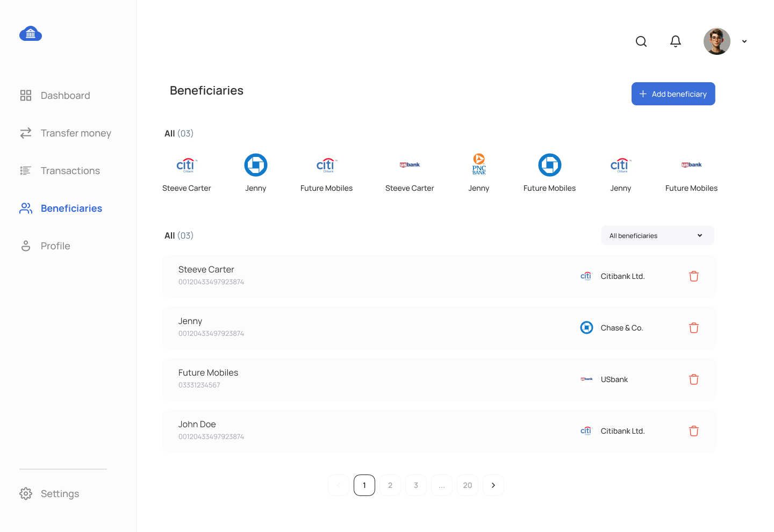
Task: Click the Add beneficiary button
Action: 673,94
